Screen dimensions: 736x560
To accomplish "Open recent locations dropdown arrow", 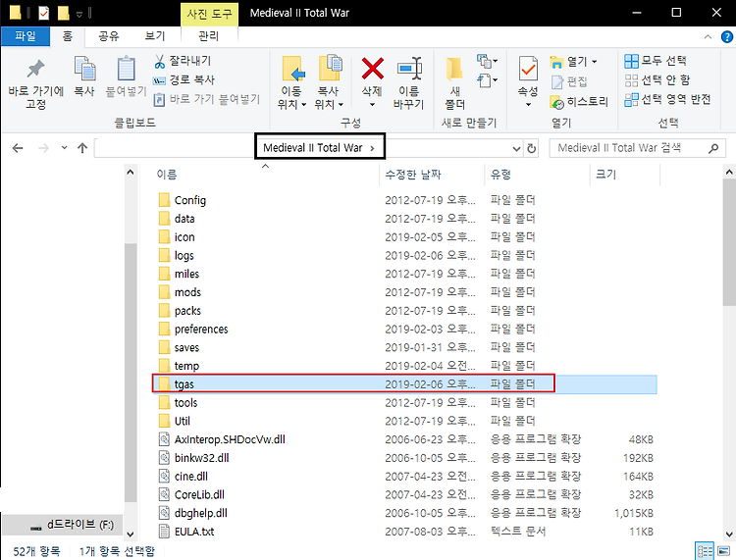I will tap(65, 148).
